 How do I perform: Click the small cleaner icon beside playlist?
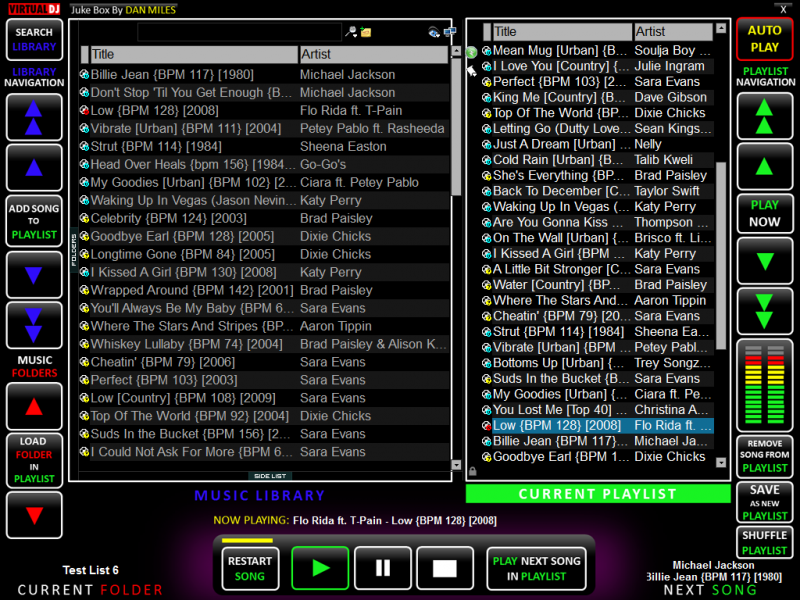pos(472,70)
